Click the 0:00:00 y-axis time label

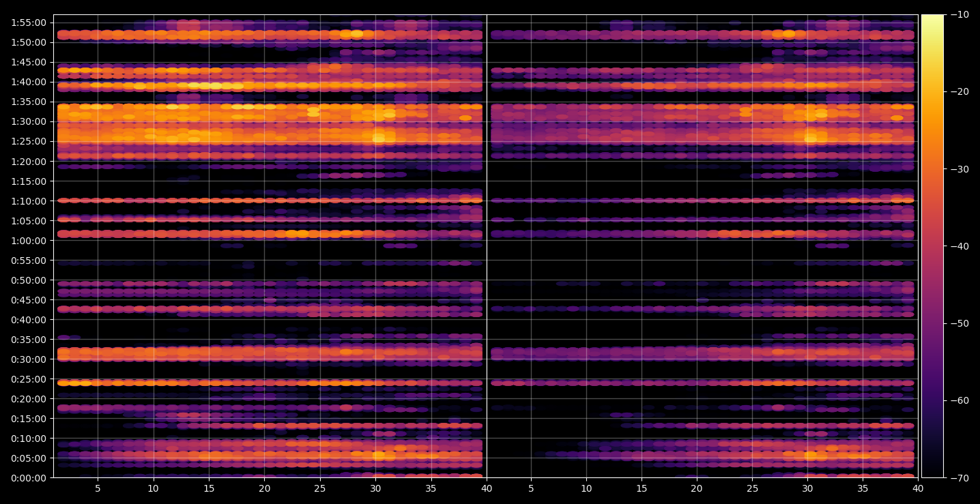click(29, 478)
